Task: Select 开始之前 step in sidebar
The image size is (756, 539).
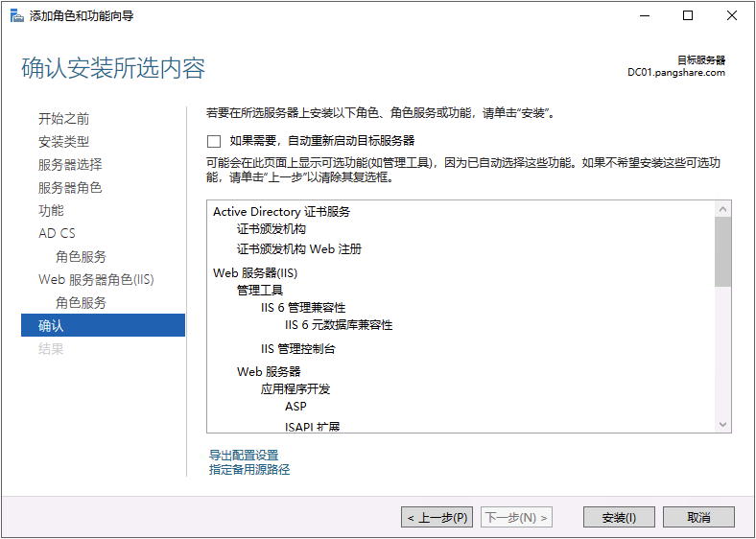Action: click(64, 119)
